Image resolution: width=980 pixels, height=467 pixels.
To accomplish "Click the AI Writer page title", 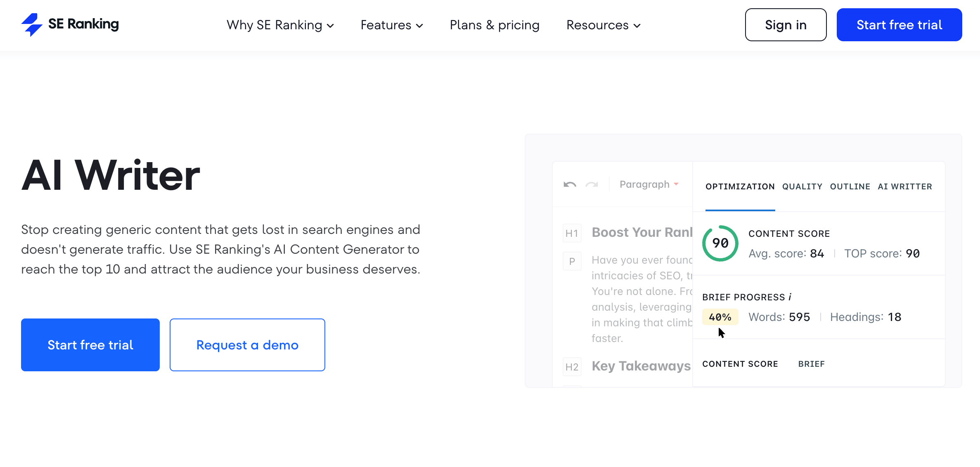I will [x=111, y=176].
